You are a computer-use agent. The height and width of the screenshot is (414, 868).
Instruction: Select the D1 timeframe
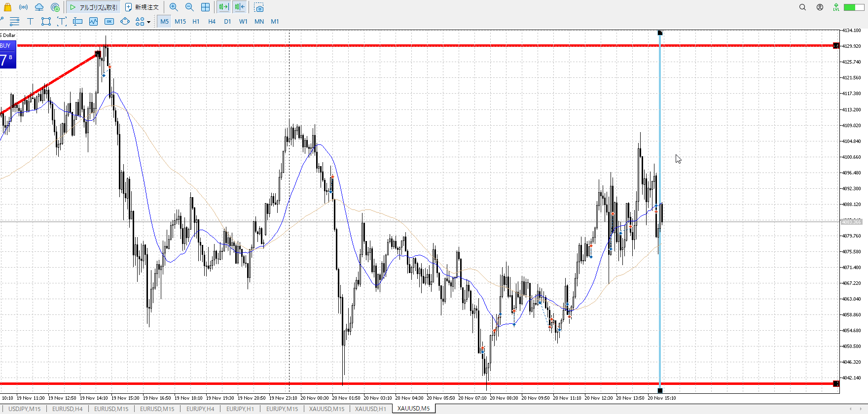pos(227,21)
